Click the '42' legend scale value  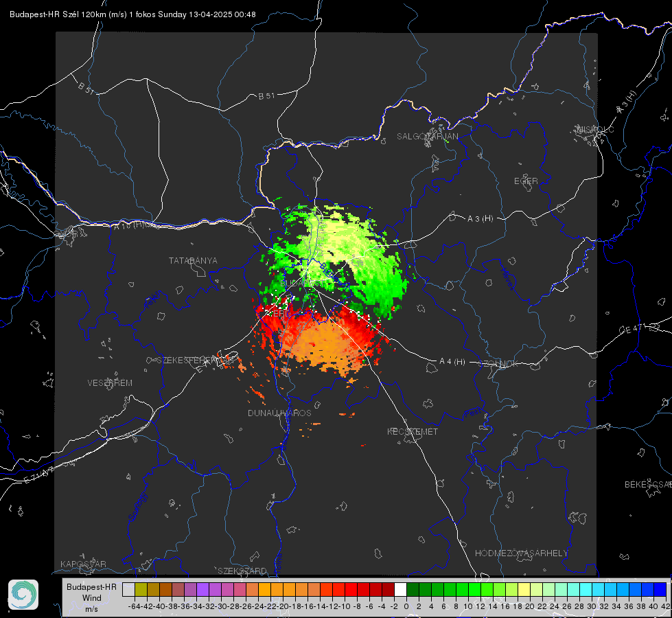click(x=666, y=606)
